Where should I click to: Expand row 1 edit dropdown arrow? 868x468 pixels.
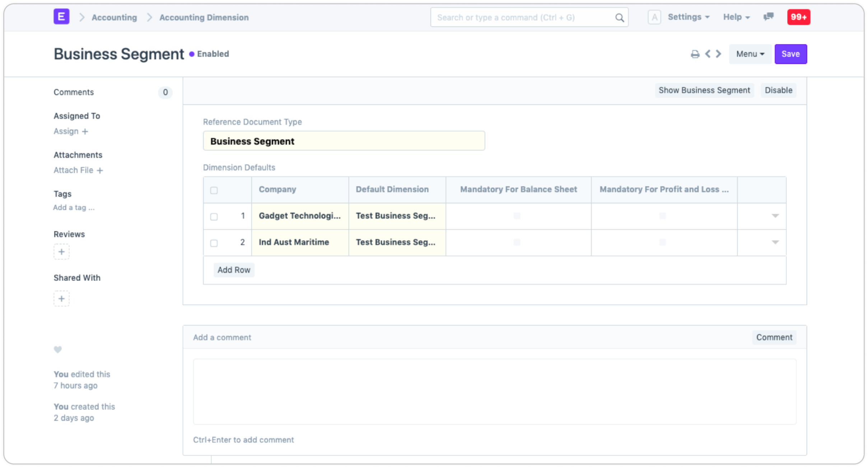tap(775, 216)
